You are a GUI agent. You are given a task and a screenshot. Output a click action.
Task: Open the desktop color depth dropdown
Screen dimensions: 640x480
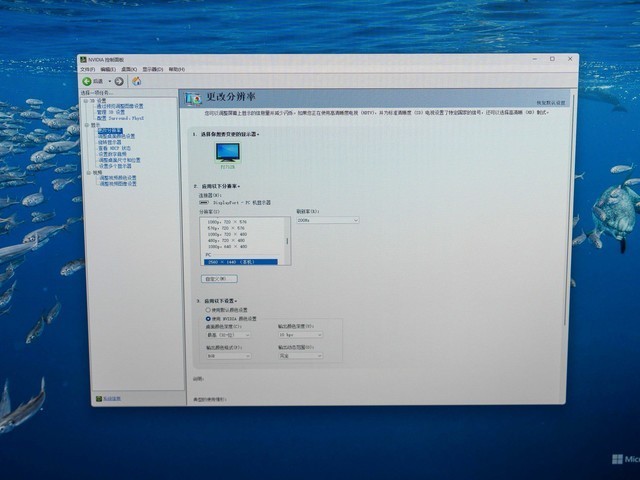pyautogui.click(x=229, y=335)
